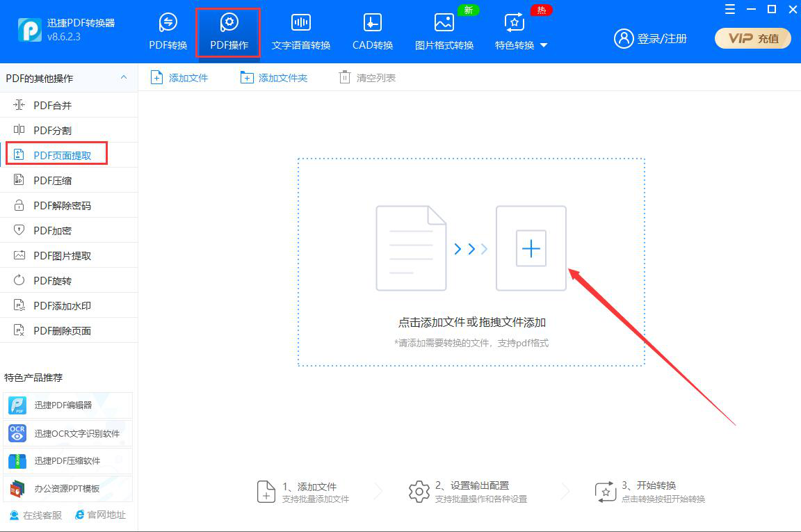Collapse the PDF的其他操作 section
Viewport: 801px width, 532px height.
[124, 78]
